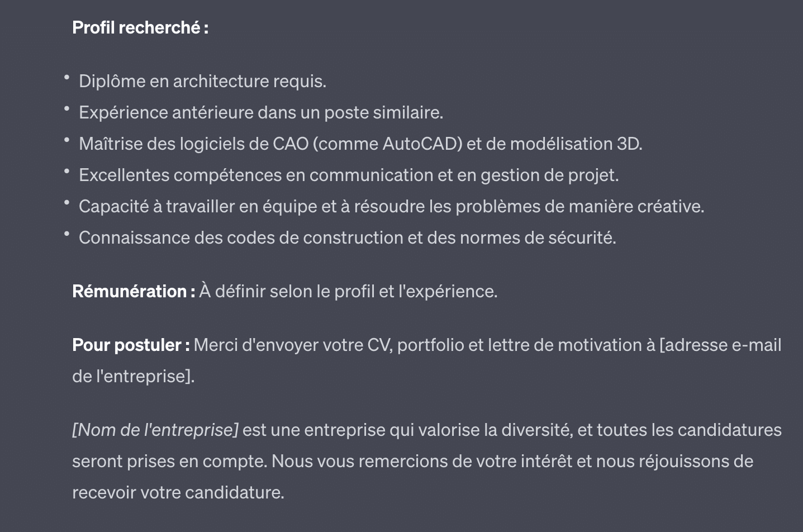Click the bold "Rémunération :" label
The height and width of the screenshot is (532, 803).
[x=134, y=292]
